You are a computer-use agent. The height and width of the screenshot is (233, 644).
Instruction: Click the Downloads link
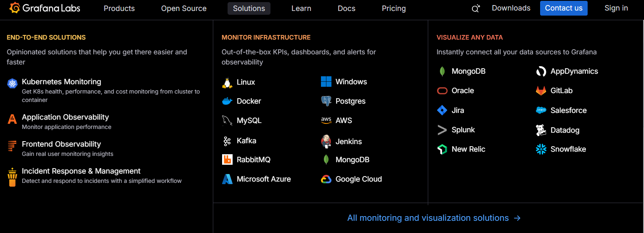click(511, 8)
